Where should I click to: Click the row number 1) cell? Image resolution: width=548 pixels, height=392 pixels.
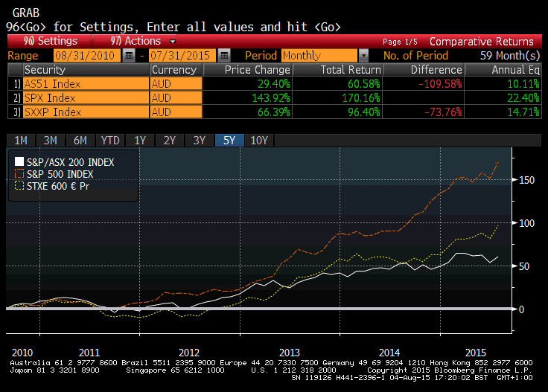16,84
